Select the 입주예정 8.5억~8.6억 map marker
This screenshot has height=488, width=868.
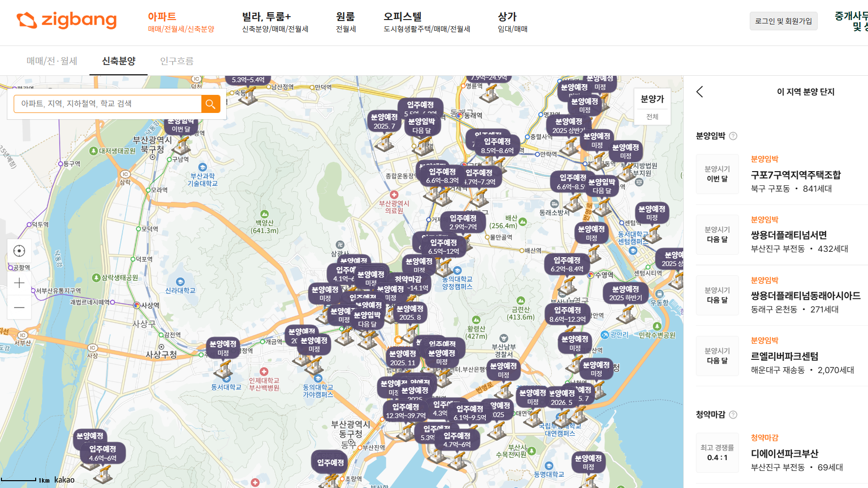497,146
